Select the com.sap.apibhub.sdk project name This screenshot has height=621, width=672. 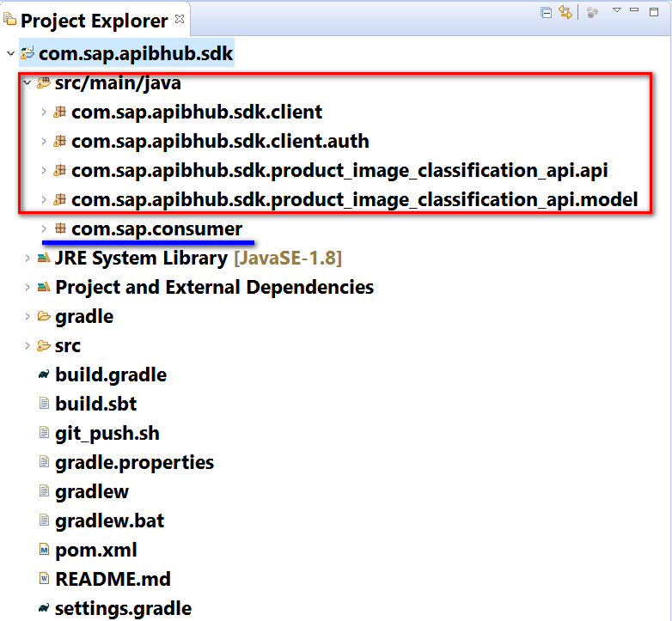point(136,54)
